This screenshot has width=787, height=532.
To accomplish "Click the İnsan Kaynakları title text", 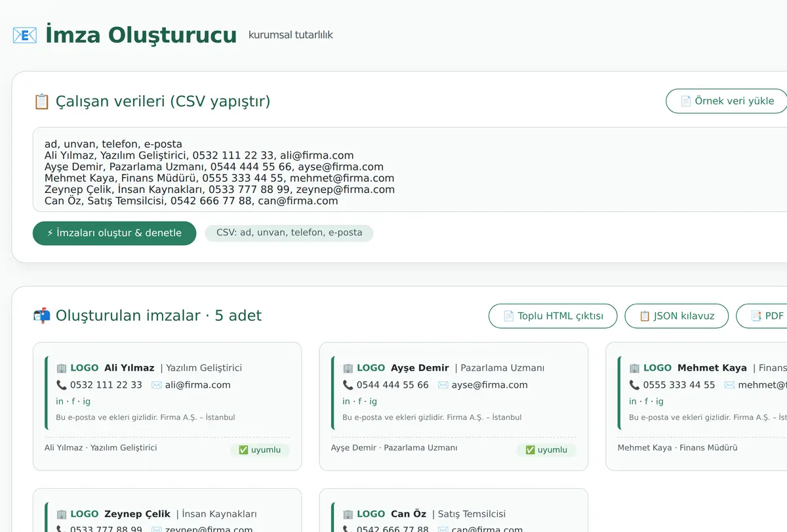I will click(220, 514).
